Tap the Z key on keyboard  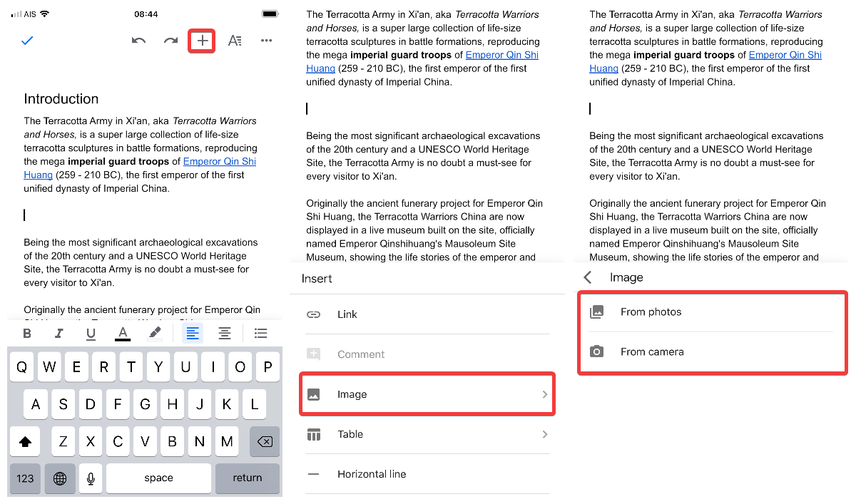pos(63,441)
